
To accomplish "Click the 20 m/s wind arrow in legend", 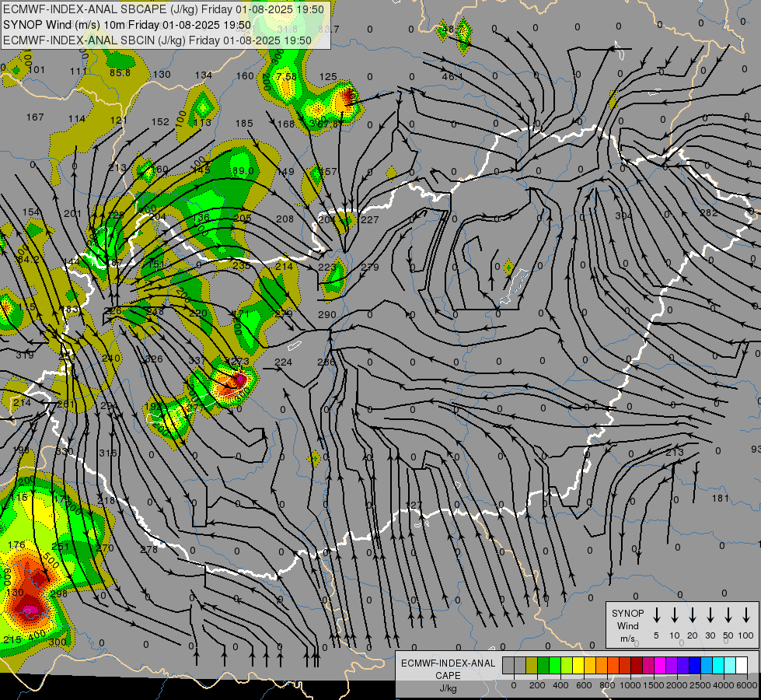I will [x=693, y=615].
